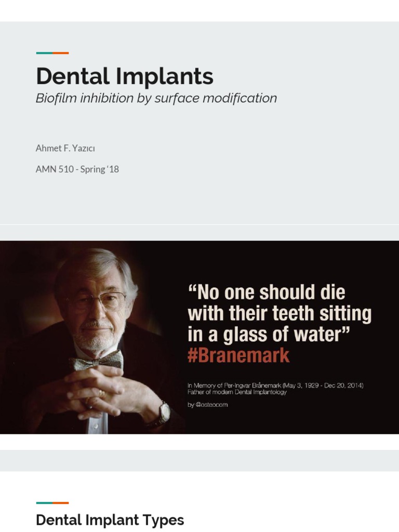Open the #Branemark hashtag
The width and height of the screenshot is (399, 532).
click(x=238, y=356)
